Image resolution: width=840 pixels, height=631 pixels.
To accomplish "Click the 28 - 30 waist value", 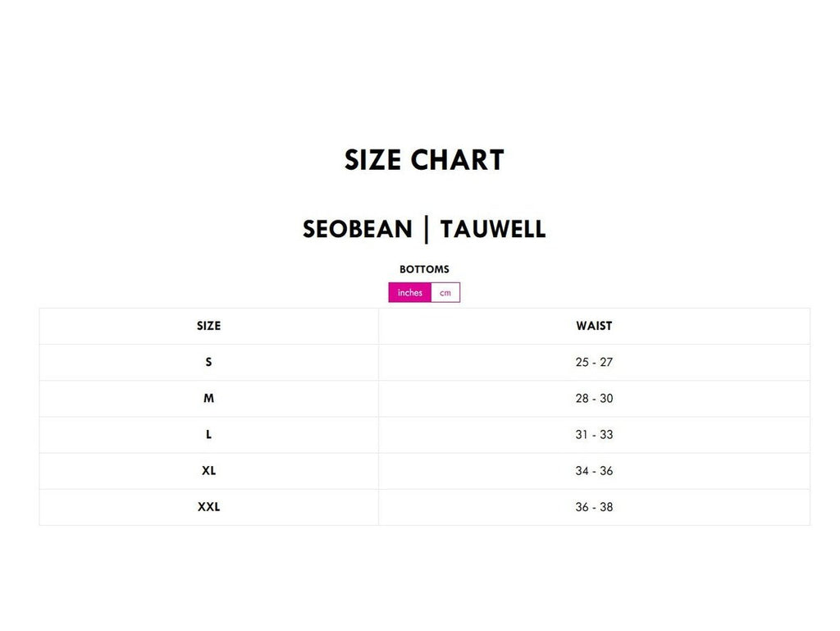I will pos(594,398).
